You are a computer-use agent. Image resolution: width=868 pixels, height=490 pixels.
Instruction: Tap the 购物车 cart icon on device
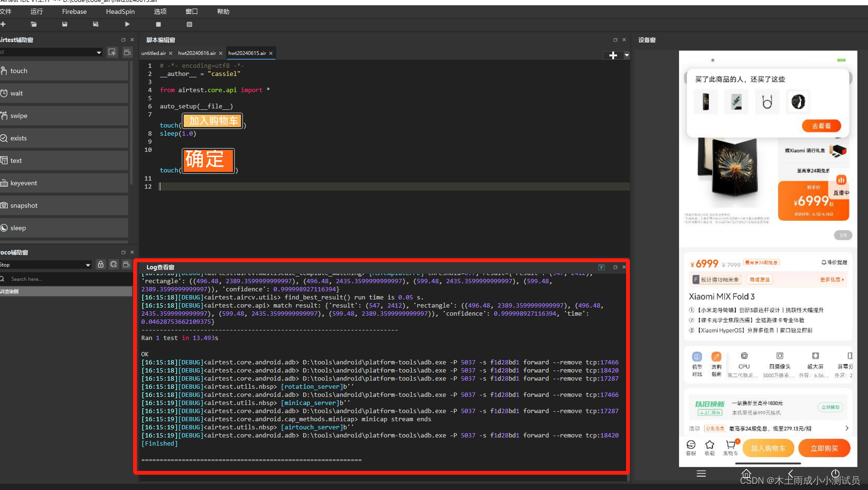[x=731, y=448]
